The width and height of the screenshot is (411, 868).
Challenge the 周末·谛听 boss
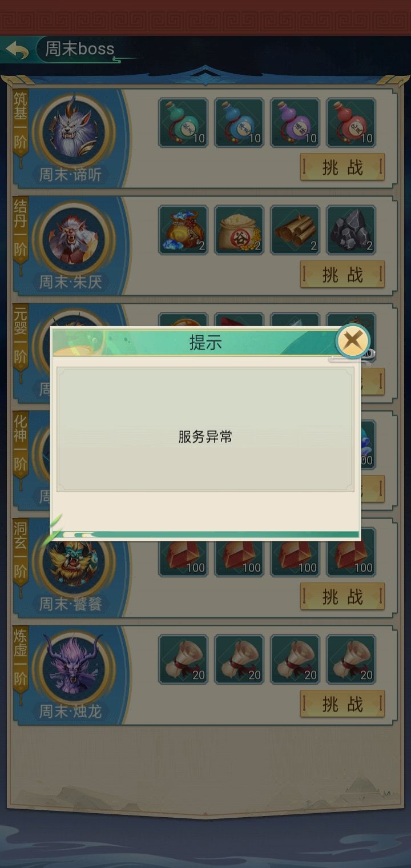pyautogui.click(x=342, y=167)
